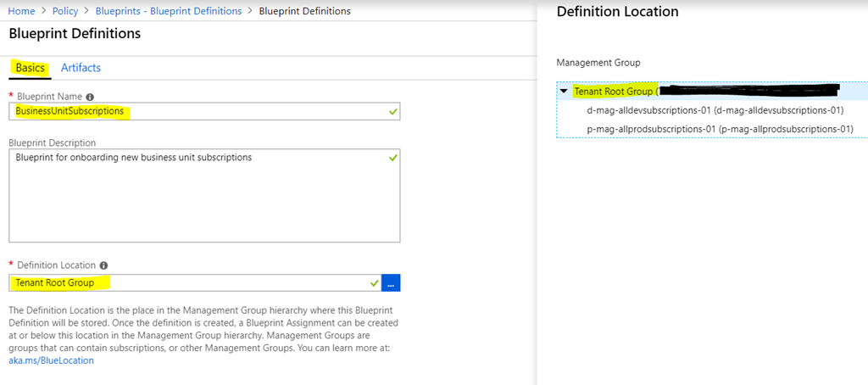Click the Definition Location info icon
Image resolution: width=868 pixels, height=385 pixels.
click(x=103, y=265)
